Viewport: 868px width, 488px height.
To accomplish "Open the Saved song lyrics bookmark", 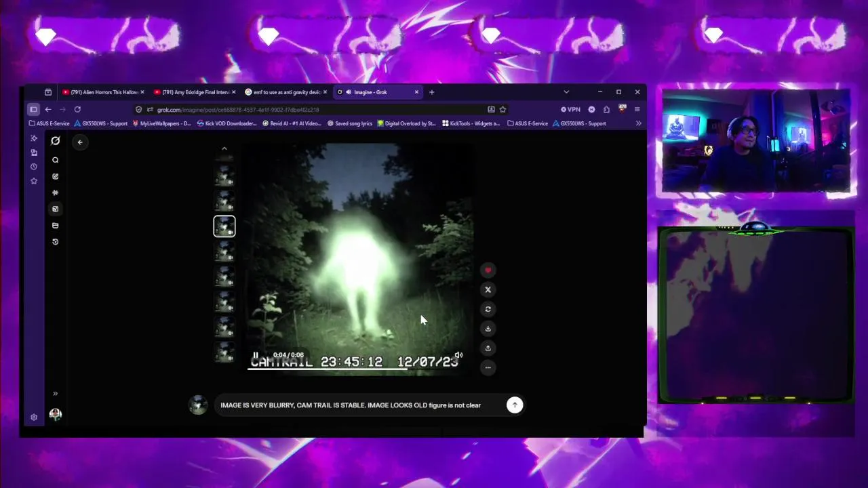I will coord(350,123).
